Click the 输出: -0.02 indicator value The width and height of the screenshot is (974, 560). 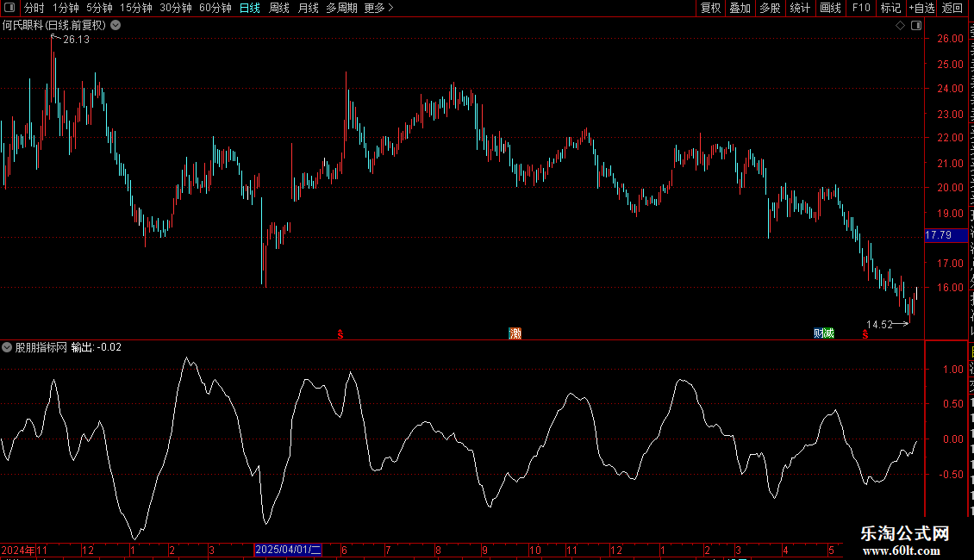point(97,348)
